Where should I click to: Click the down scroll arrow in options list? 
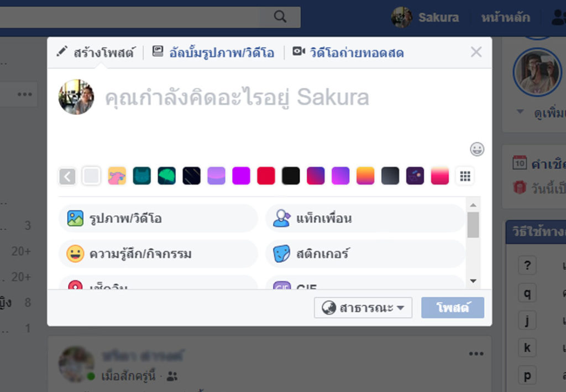click(473, 281)
